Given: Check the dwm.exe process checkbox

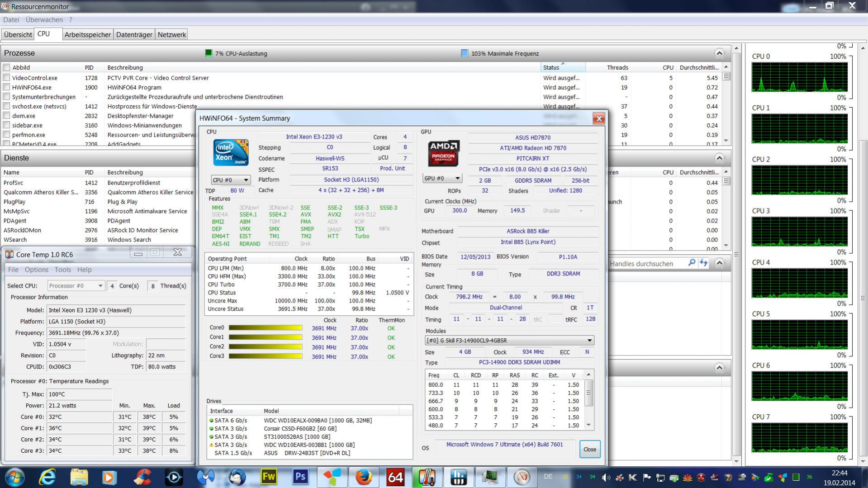Looking at the screenshot, I should [x=6, y=116].
